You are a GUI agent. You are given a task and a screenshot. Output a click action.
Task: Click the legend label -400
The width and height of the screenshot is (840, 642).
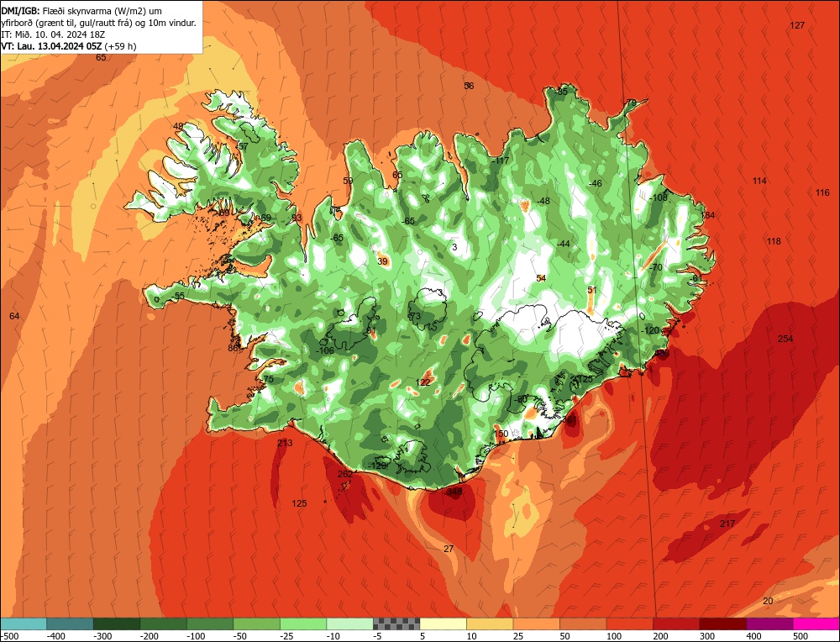coord(55,636)
